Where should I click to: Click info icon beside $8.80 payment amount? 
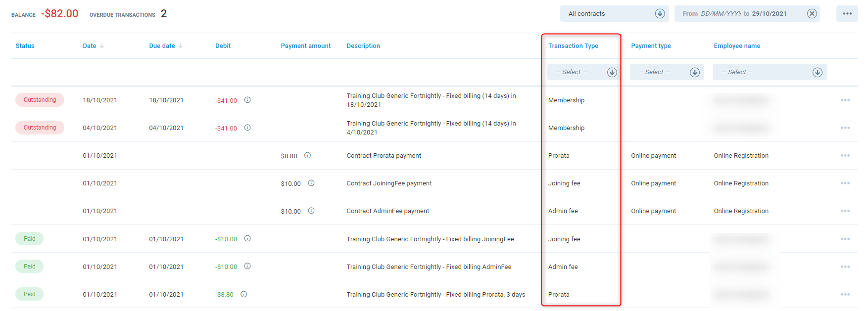pyautogui.click(x=307, y=155)
